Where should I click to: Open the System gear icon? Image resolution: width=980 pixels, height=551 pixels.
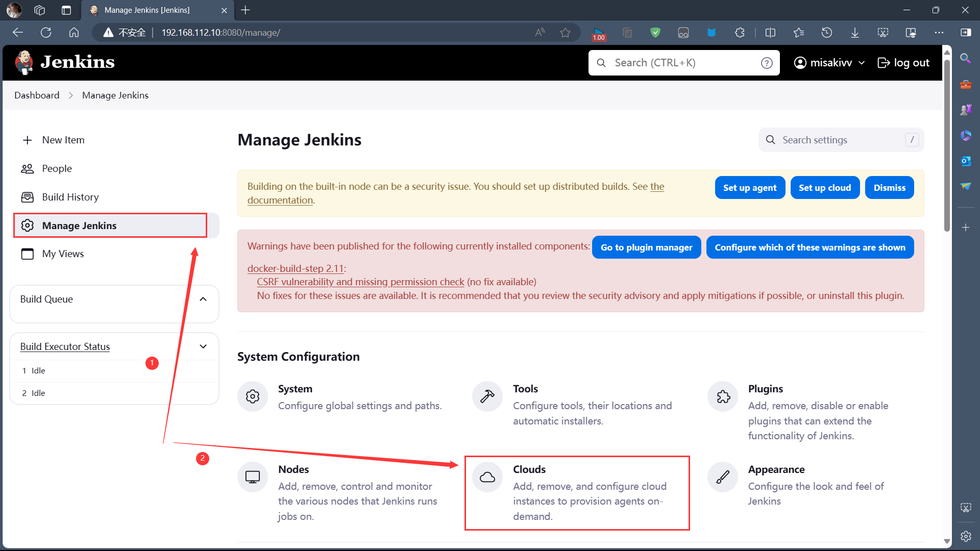tap(253, 396)
